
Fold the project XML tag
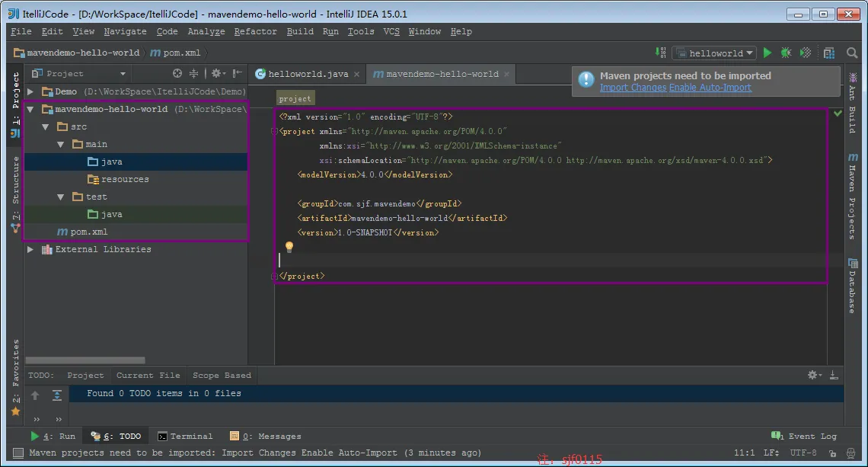tap(274, 131)
